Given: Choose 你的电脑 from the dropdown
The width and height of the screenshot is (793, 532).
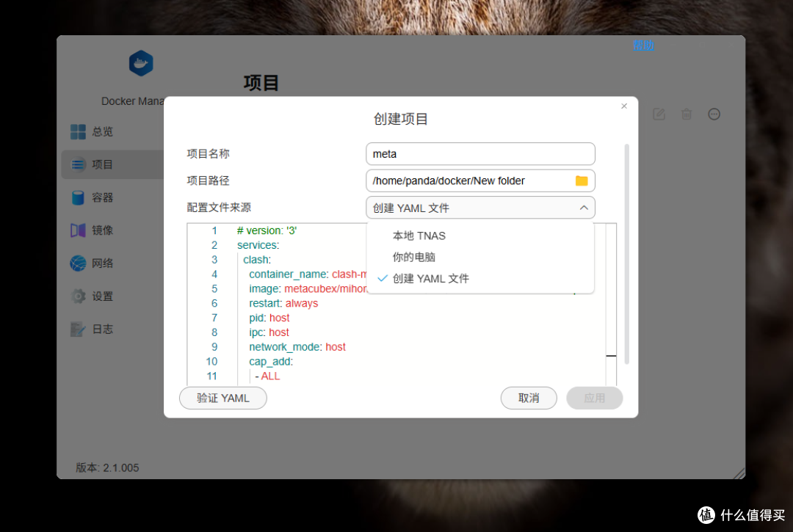Looking at the screenshot, I should tap(413, 257).
